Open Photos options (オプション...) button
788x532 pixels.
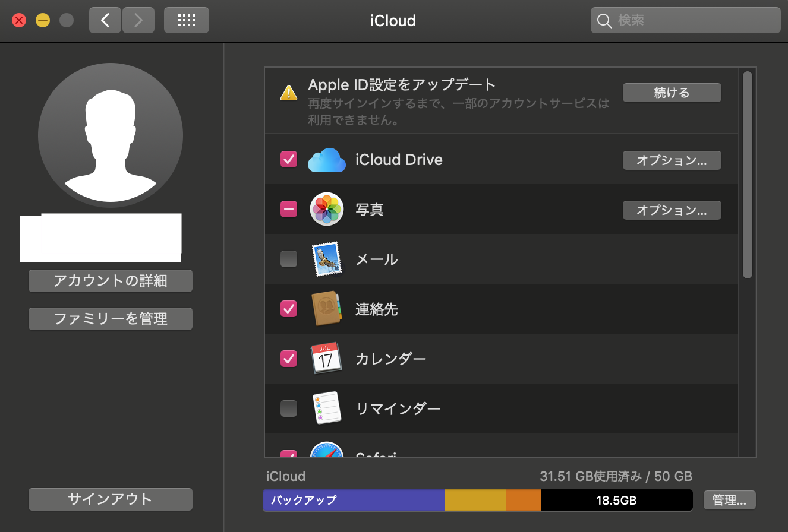pos(672,210)
